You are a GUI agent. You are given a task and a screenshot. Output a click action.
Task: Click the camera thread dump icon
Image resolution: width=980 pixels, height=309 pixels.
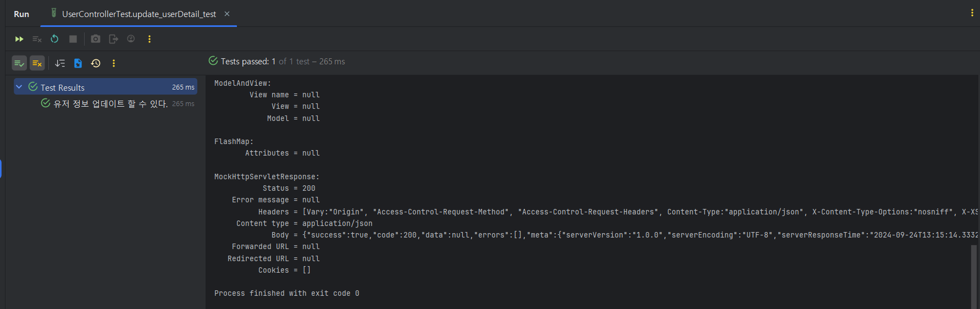[96, 39]
